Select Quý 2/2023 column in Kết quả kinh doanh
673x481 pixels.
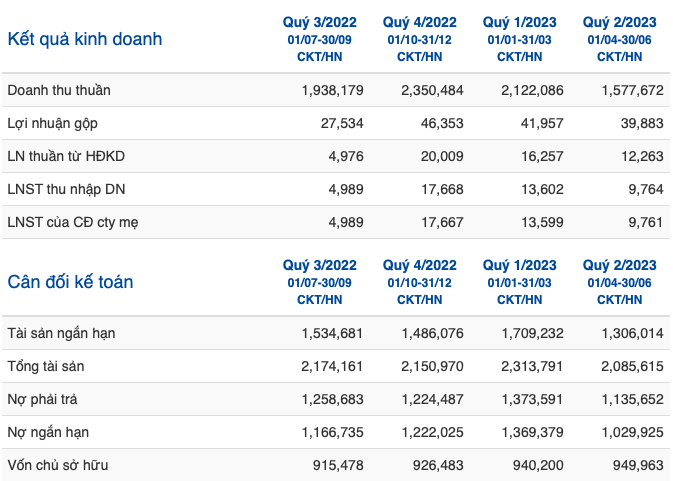pyautogui.click(x=620, y=22)
